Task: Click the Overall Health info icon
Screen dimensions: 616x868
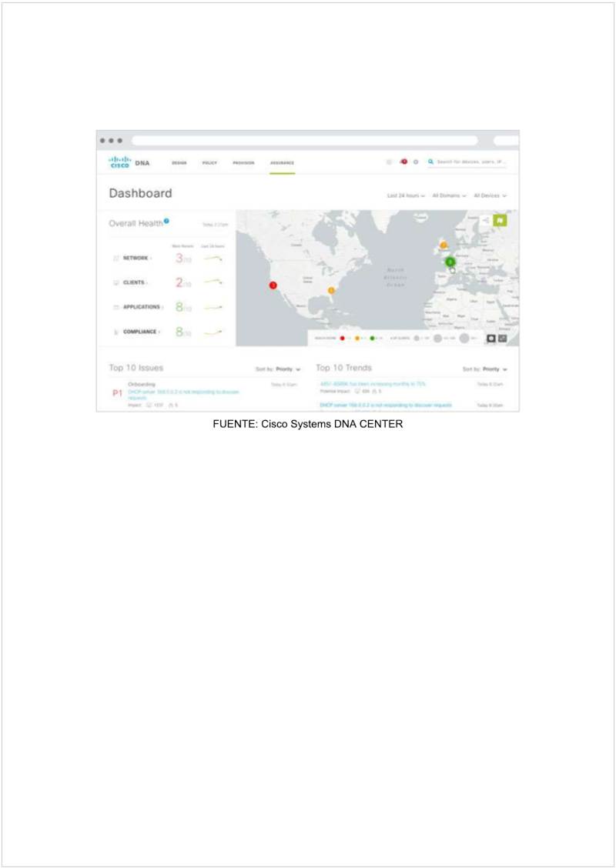Action: 166,222
